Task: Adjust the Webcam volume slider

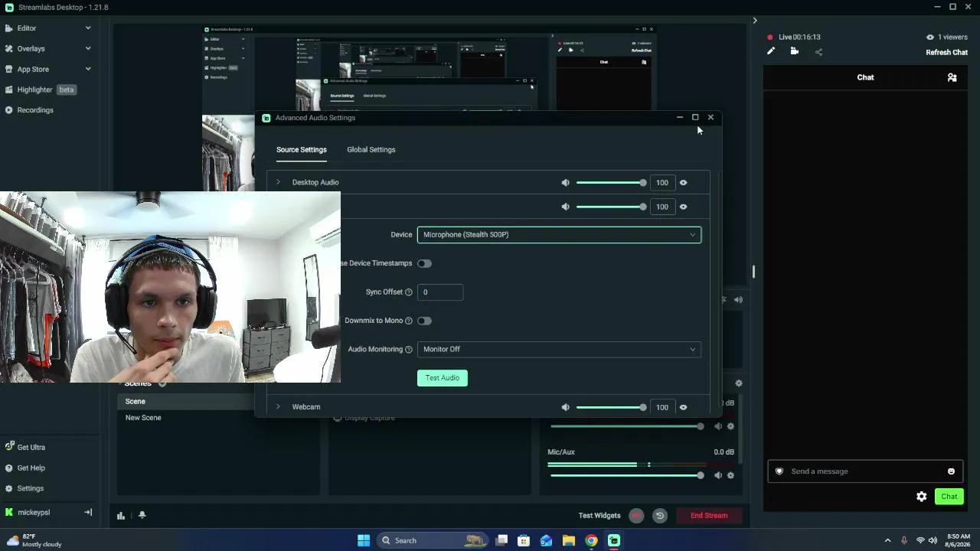Action: pyautogui.click(x=611, y=407)
